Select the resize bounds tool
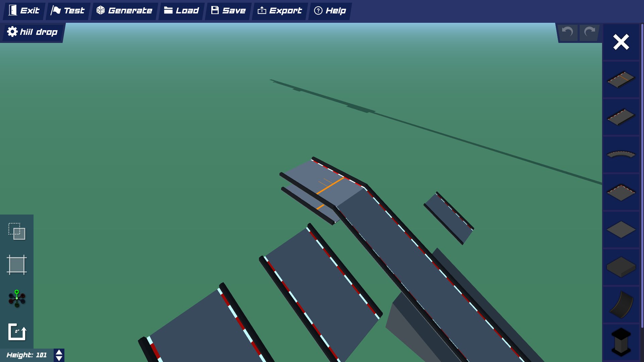 pyautogui.click(x=17, y=265)
